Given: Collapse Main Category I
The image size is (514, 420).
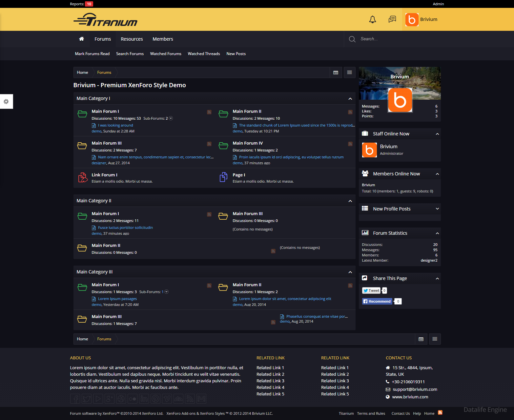Looking at the screenshot, I should click(x=350, y=99).
